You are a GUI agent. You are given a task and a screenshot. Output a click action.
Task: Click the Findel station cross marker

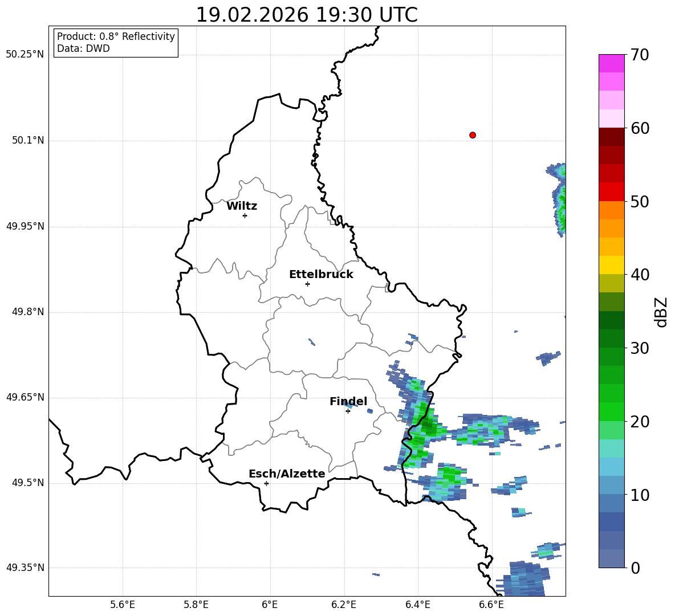coord(348,411)
